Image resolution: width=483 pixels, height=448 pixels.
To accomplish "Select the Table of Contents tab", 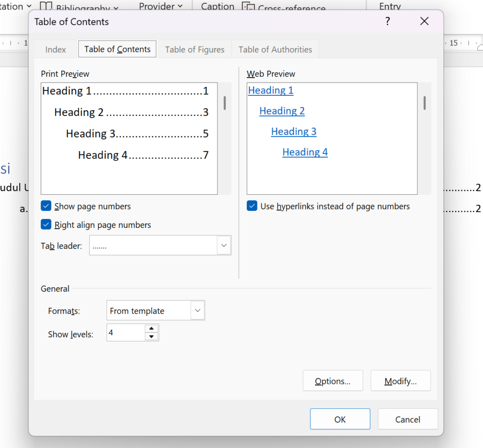I will pyautogui.click(x=117, y=49).
